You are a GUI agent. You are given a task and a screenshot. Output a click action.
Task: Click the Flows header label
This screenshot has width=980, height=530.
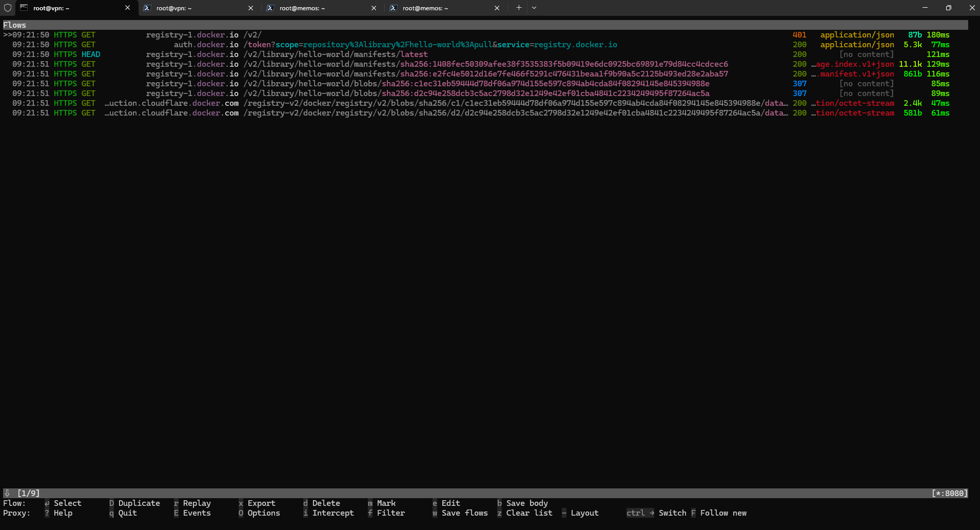(x=14, y=25)
